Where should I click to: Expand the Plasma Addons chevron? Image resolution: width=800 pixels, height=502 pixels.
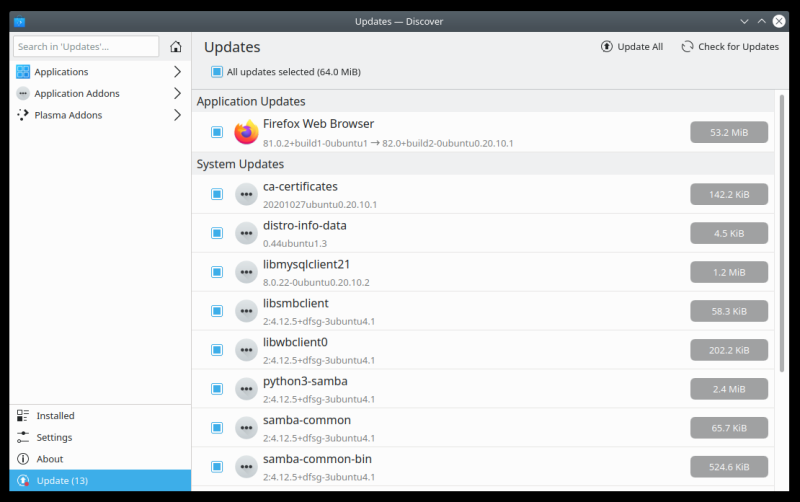177,115
